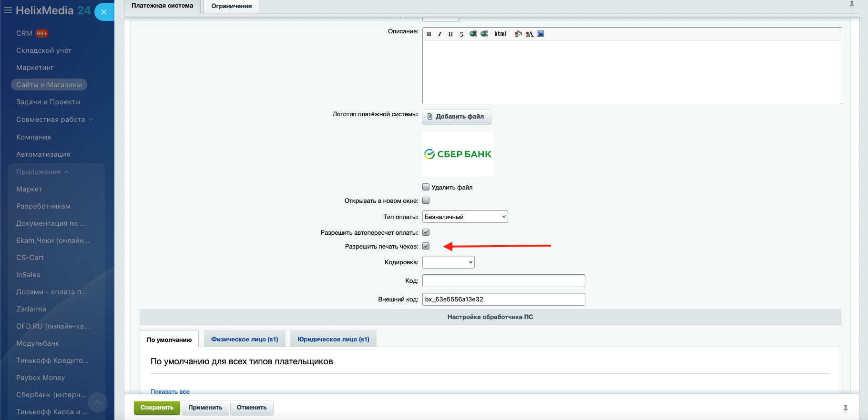The height and width of the screenshot is (420, 868).
Task: Click the CRM 99+ notification badge
Action: click(x=42, y=33)
